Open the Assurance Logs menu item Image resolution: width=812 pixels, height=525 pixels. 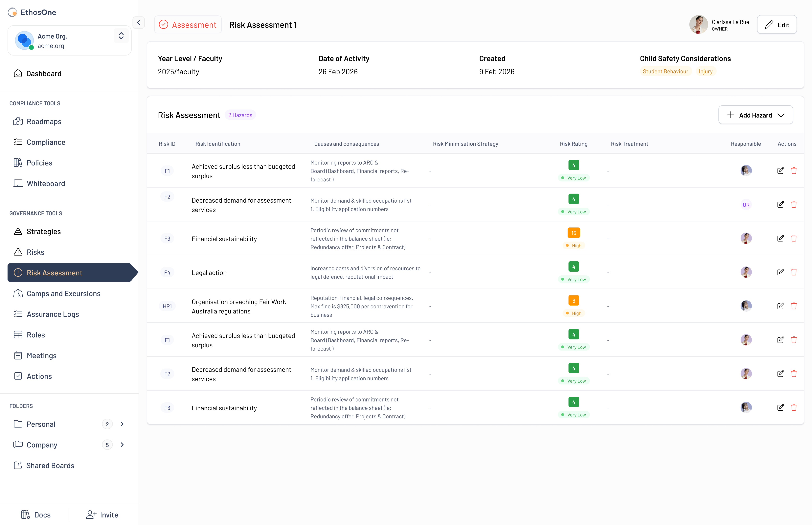tap(53, 314)
